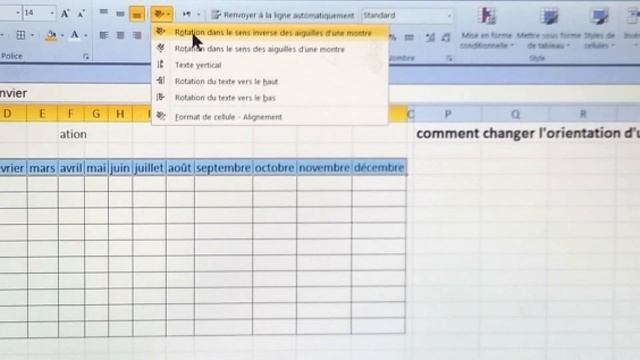The width and height of the screenshot is (640, 360).
Task: Toggle the highlighted bottom vertical alignment
Action: (137, 14)
